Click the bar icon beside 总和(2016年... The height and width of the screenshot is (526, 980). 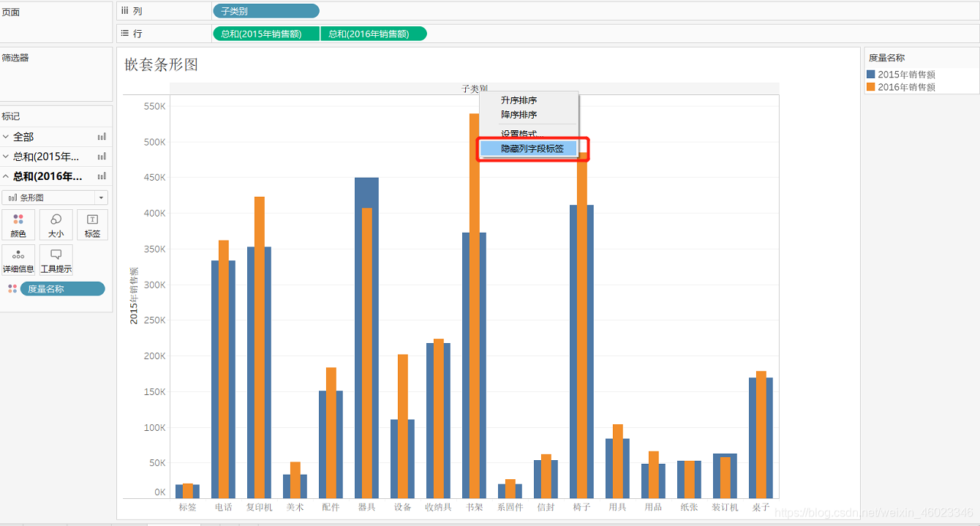click(102, 176)
